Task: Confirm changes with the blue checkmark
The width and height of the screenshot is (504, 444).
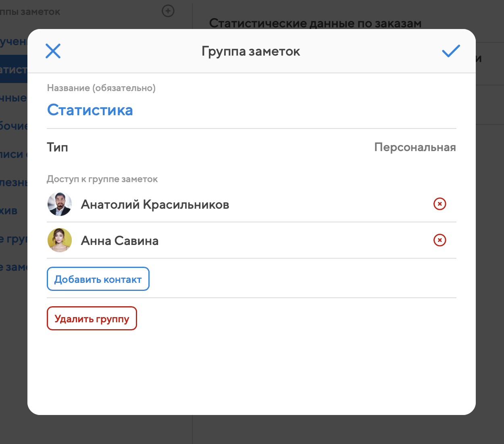Action: coord(451,51)
